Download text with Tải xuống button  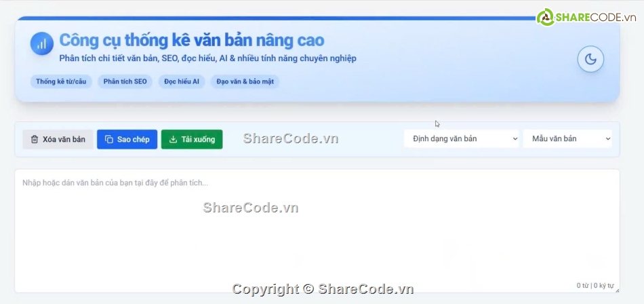(x=192, y=140)
